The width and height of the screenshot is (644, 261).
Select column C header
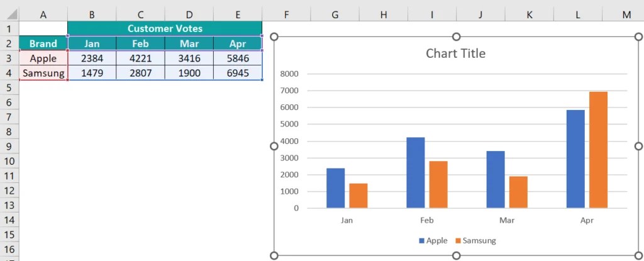140,15
